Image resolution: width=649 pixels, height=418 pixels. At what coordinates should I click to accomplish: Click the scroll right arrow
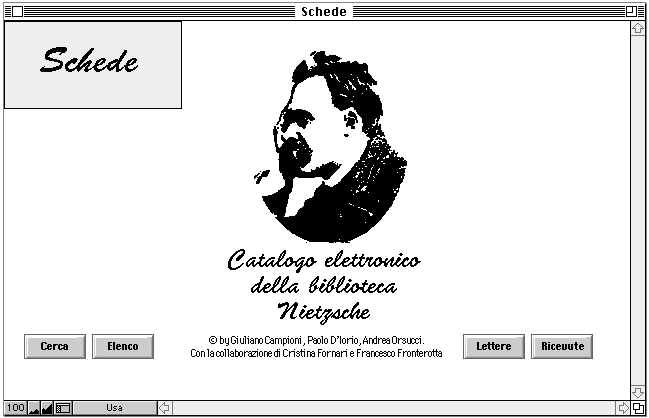(623, 408)
